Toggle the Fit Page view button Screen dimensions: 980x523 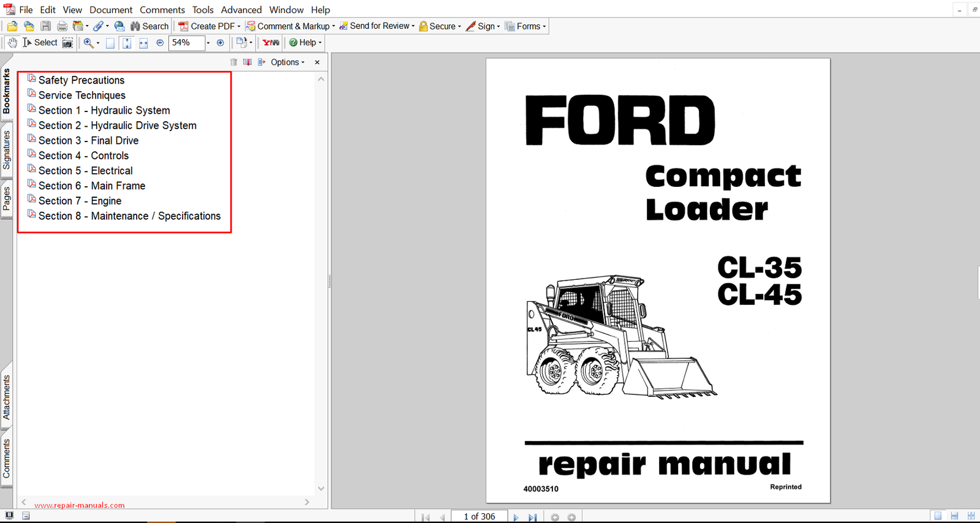[127, 43]
